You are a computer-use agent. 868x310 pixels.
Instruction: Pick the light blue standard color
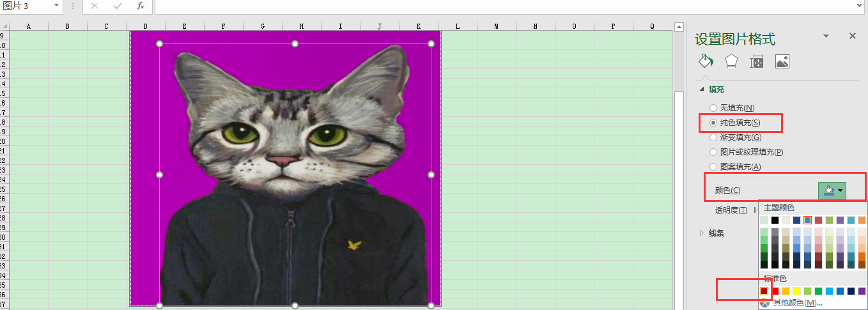830,291
